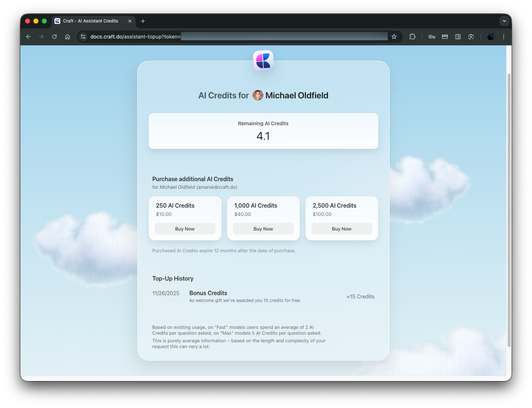Close the Craft AI Assistant Credits tab
The width and height of the screenshot is (532, 408).
(130, 21)
